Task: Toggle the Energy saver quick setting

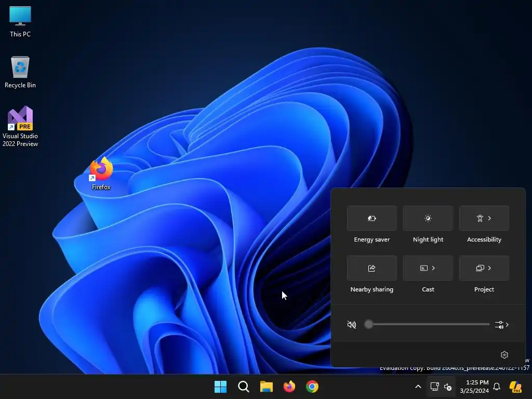Action: (372, 218)
